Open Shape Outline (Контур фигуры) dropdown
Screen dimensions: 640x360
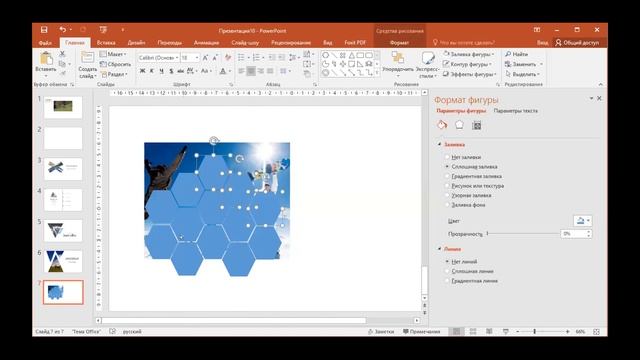(x=467, y=64)
